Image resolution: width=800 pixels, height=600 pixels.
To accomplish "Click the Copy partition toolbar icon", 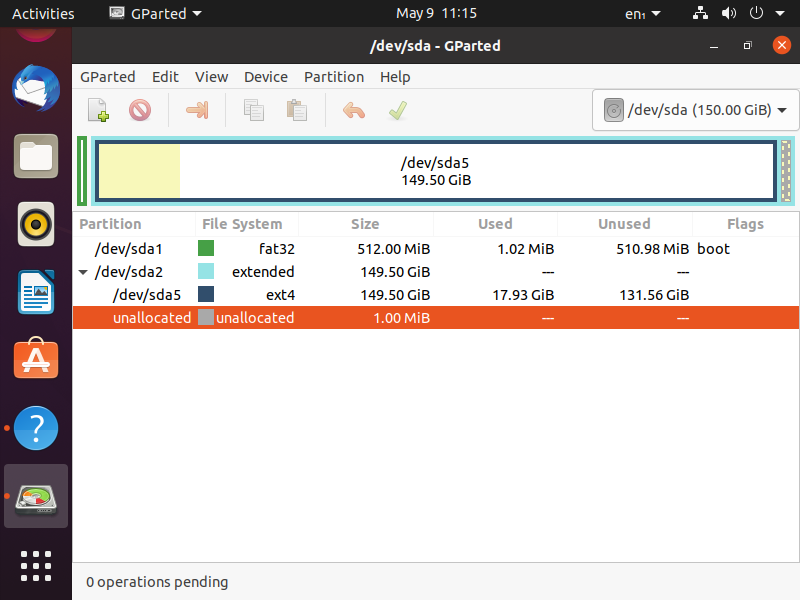I will (x=254, y=110).
